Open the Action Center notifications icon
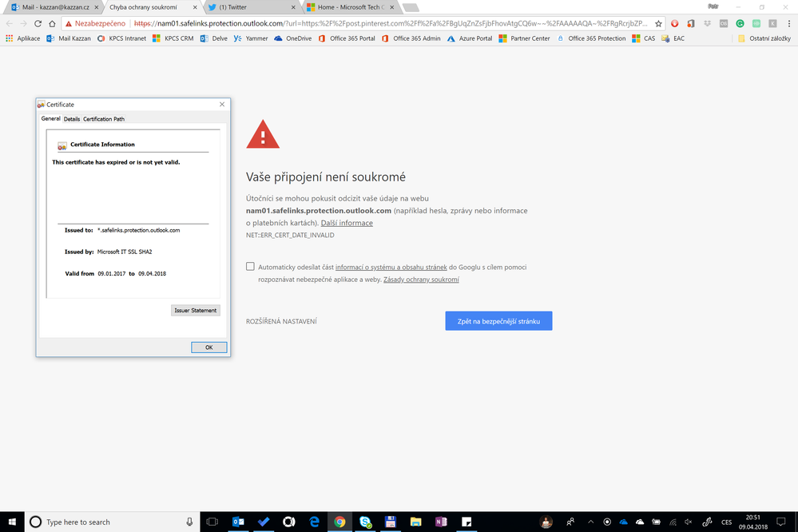Screen dimensions: 798x532 click(780, 522)
